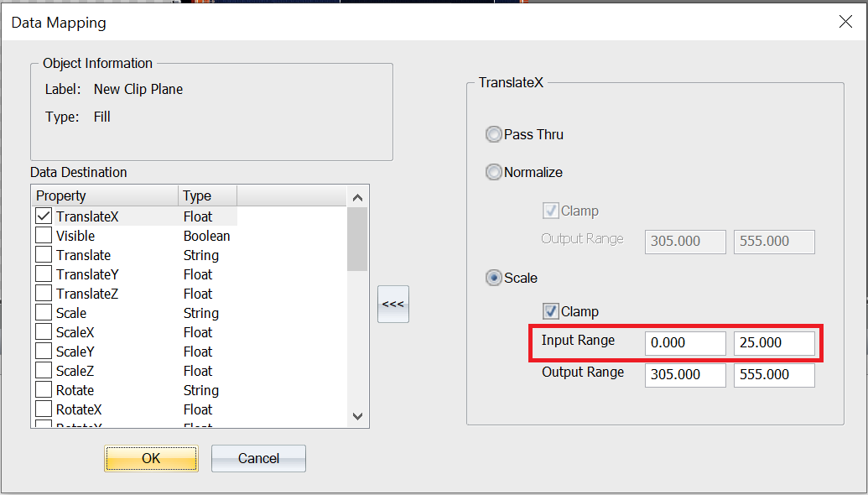
Task: Click the Input Range minimum field 0.000
Action: click(685, 343)
